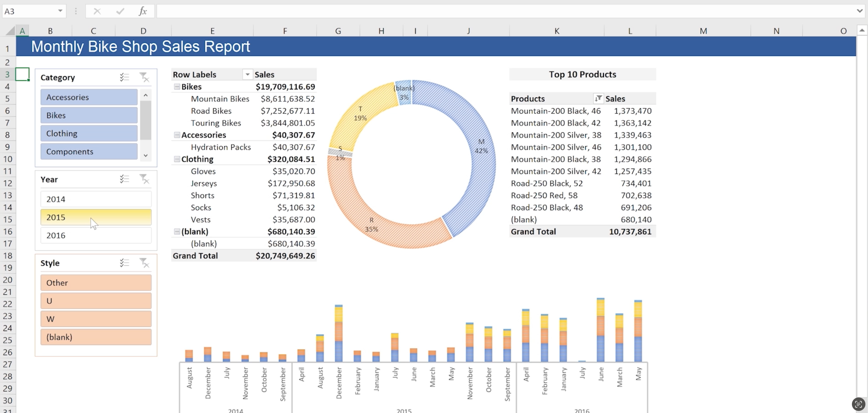Click the Multi-Select icon on the Style slicer

point(124,263)
